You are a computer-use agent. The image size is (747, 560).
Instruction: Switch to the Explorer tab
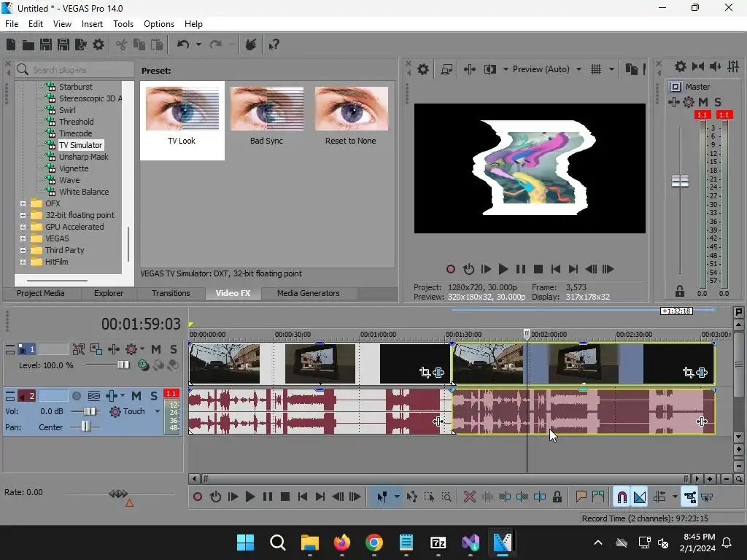109,293
